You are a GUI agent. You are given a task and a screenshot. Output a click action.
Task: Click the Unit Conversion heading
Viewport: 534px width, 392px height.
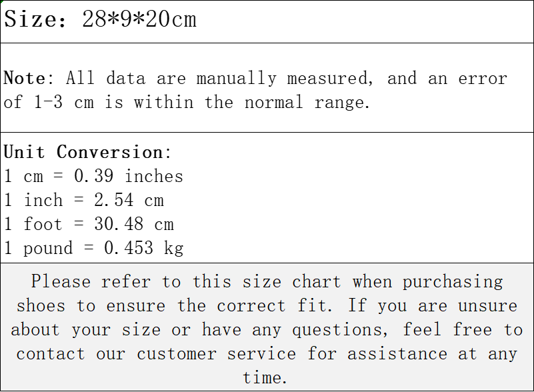point(87,152)
